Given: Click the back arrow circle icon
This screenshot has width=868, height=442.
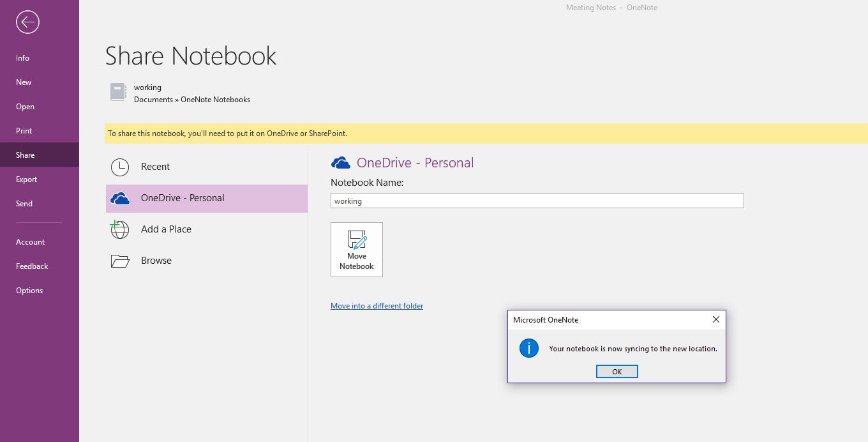Looking at the screenshot, I should click(27, 22).
